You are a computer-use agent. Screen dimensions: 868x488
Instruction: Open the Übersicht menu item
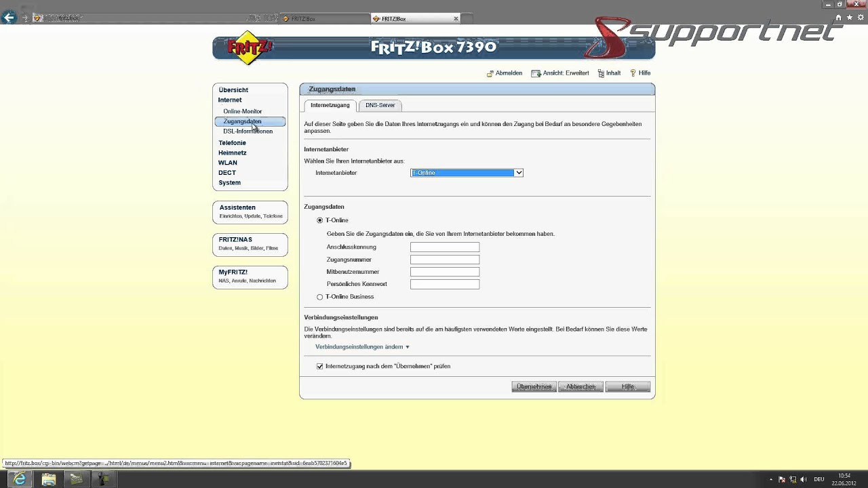tap(233, 89)
